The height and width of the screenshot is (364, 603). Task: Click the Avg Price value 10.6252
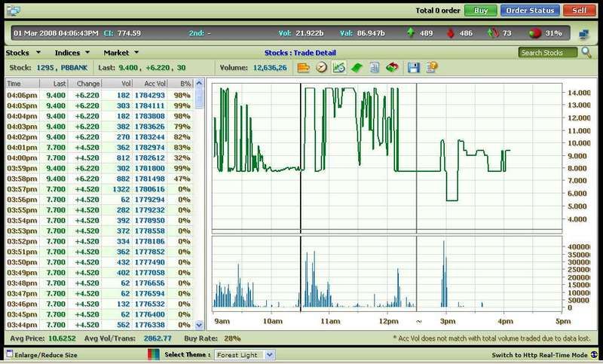(x=62, y=338)
